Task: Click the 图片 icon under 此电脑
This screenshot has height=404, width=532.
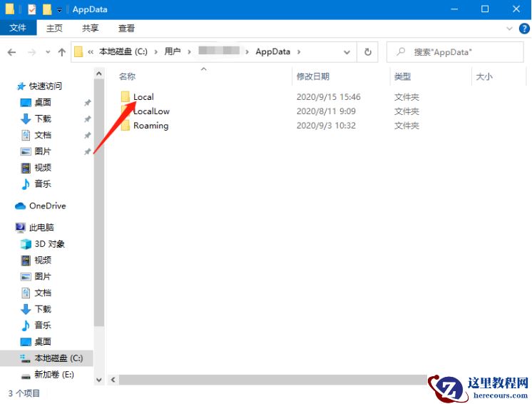Action: click(26, 277)
